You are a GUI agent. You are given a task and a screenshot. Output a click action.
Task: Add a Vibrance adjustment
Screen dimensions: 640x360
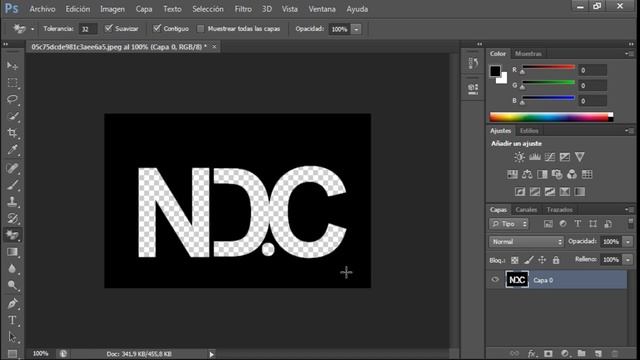pos(580,157)
